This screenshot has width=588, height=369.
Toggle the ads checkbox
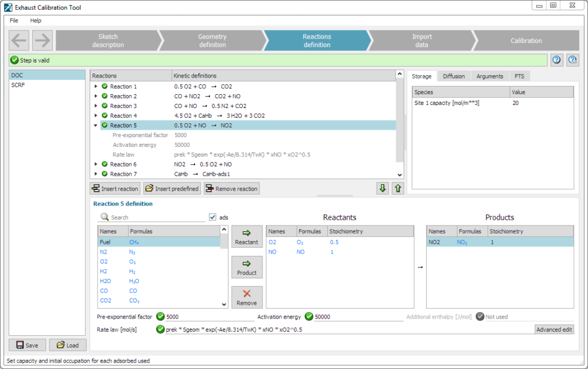pos(213,217)
